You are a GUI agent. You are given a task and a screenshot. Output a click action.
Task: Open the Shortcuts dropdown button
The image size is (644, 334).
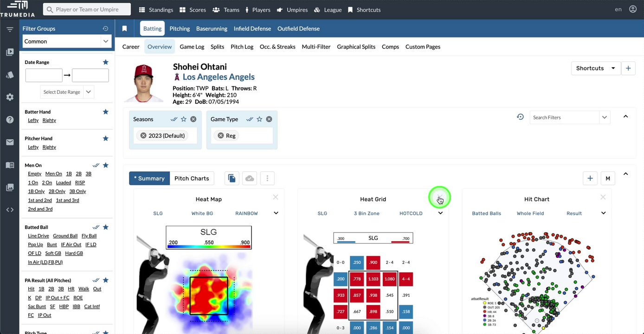click(x=595, y=68)
